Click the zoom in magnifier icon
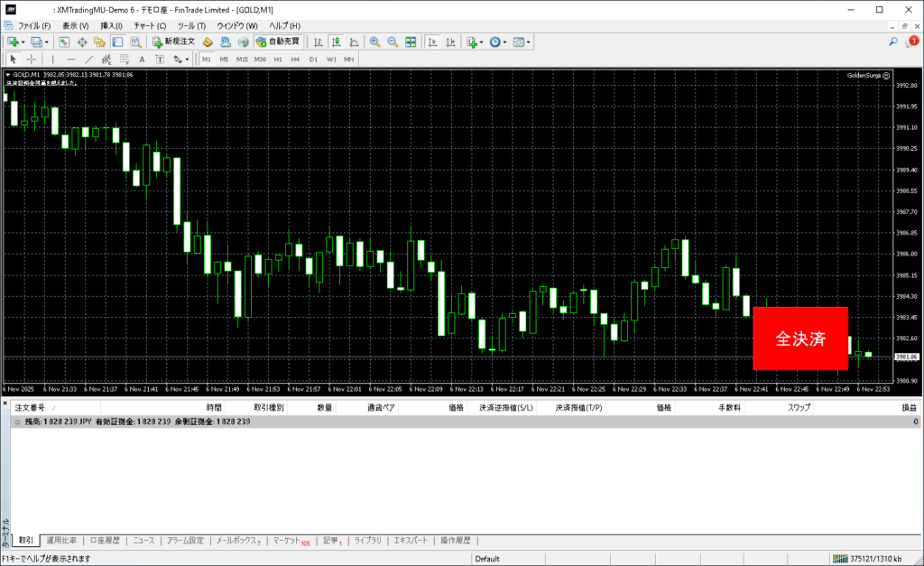The width and height of the screenshot is (924, 566). click(374, 42)
